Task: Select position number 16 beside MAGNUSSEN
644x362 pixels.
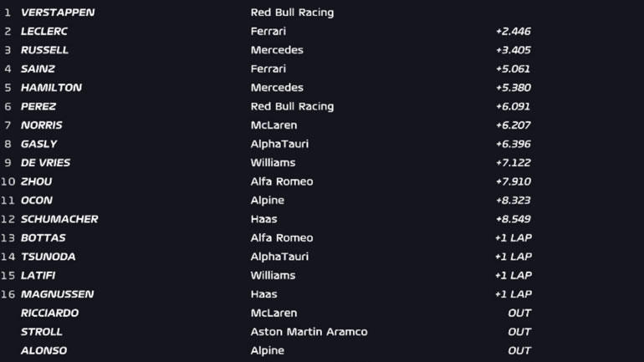Action: [x=8, y=294]
